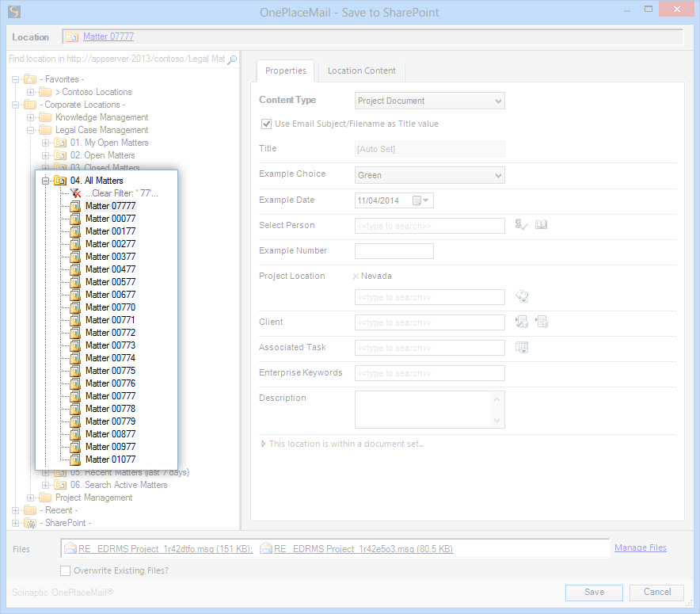Expand the Recent tree node
The width and height of the screenshot is (700, 614).
pos(16,510)
